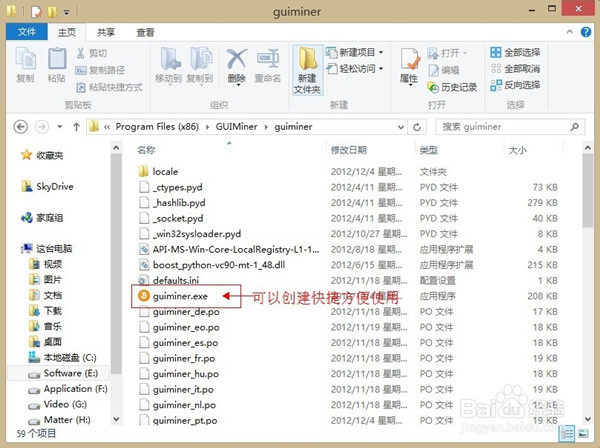600x448 pixels.
Task: Click the Copy (复制) ribbon icon
Action: point(25,64)
